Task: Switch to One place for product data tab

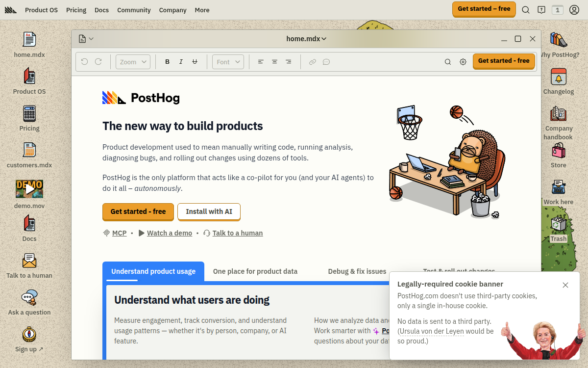Action: point(255,271)
